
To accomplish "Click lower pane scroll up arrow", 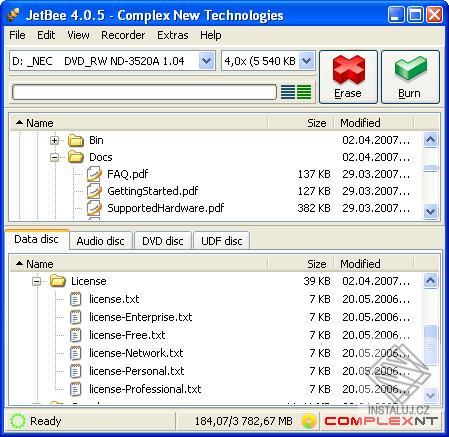I will click(x=430, y=281).
